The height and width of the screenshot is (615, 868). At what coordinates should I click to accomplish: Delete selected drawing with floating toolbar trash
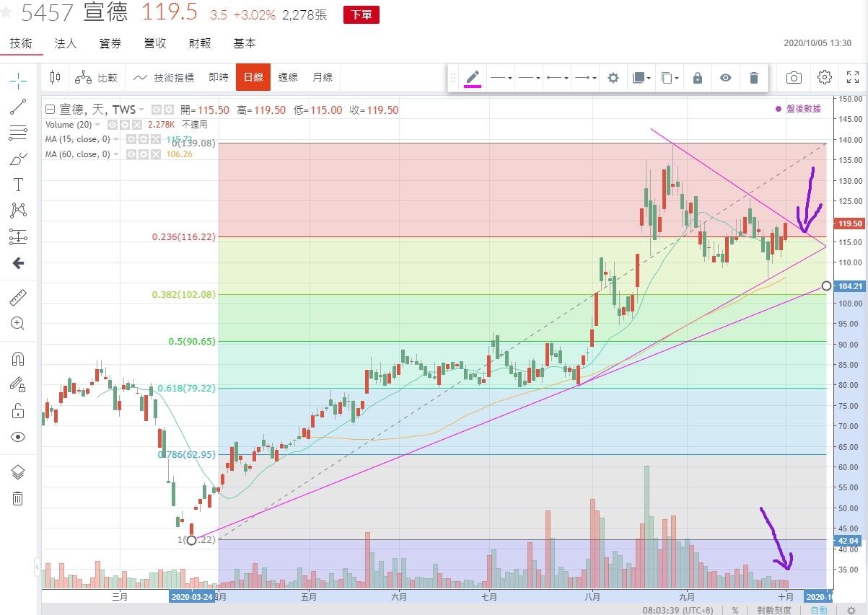click(754, 78)
